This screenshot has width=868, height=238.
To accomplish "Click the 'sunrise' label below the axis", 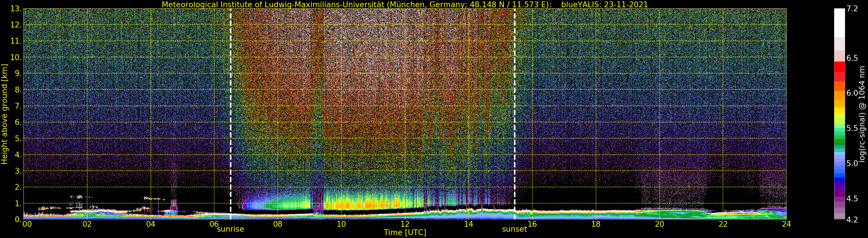I will (x=230, y=229).
